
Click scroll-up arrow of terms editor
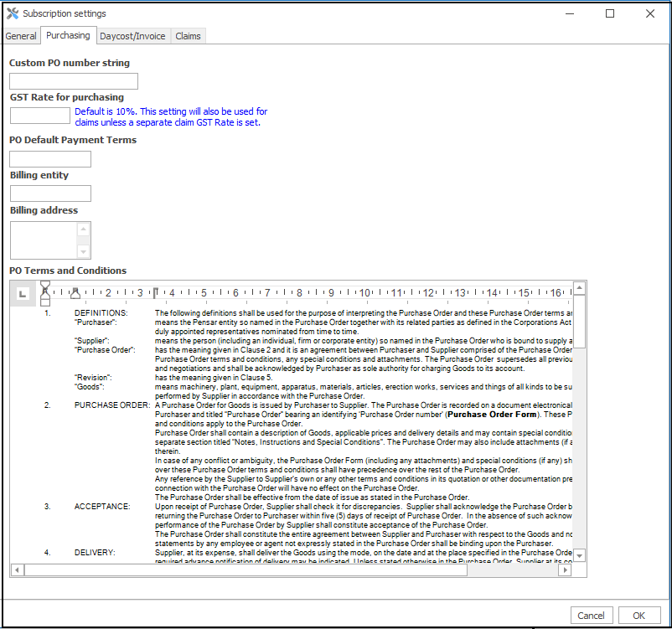click(x=580, y=288)
